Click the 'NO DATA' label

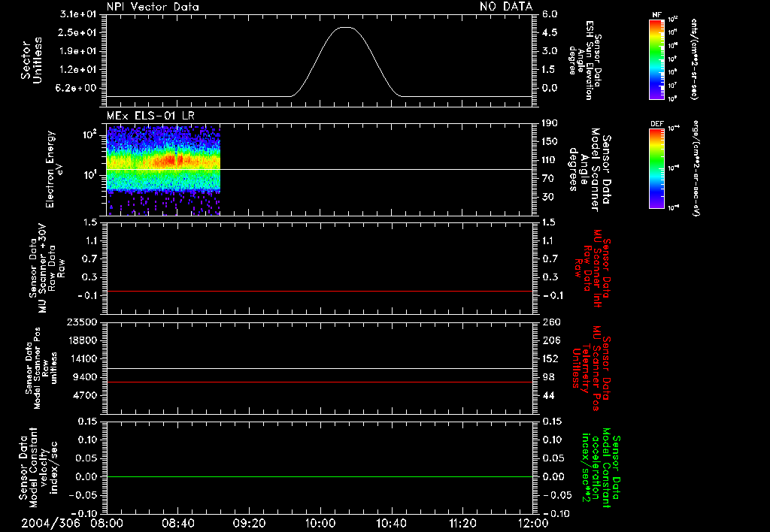point(506,6)
